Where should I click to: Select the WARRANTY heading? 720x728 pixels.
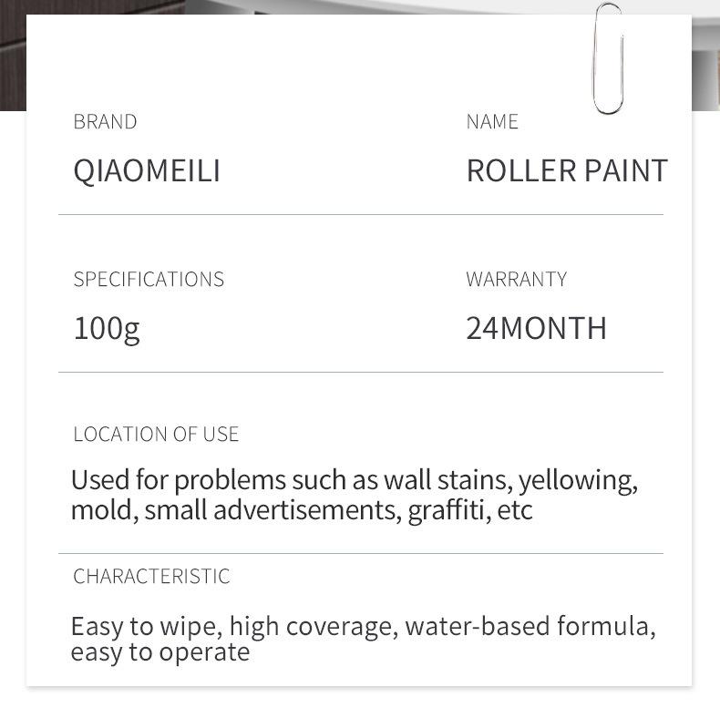517,279
